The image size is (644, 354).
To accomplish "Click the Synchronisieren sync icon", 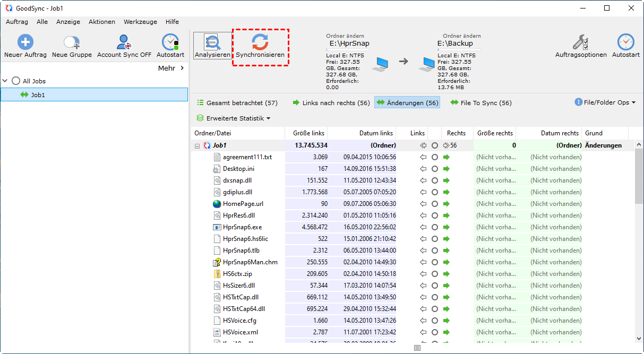I will click(x=260, y=42).
